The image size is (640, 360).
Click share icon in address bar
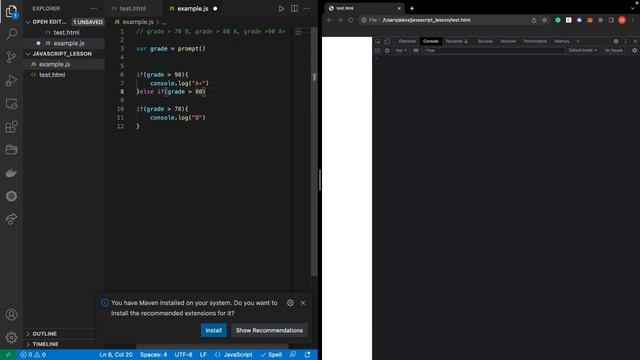(x=533, y=20)
